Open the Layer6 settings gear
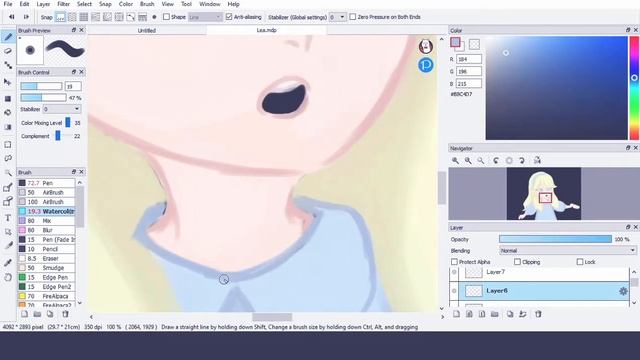This screenshot has width=640, height=360. coord(623,291)
